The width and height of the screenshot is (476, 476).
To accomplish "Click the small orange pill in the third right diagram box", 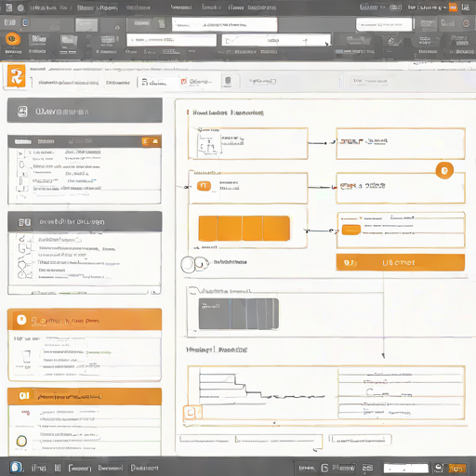I will click(x=351, y=230).
